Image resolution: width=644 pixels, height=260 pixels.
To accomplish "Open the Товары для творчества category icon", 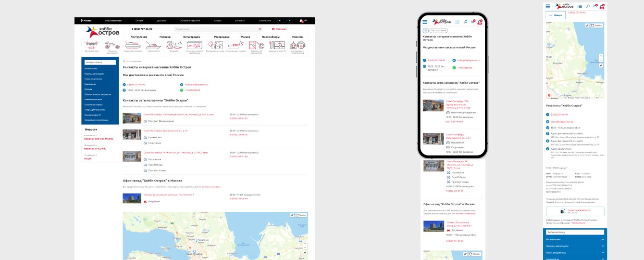I will pos(256,45).
